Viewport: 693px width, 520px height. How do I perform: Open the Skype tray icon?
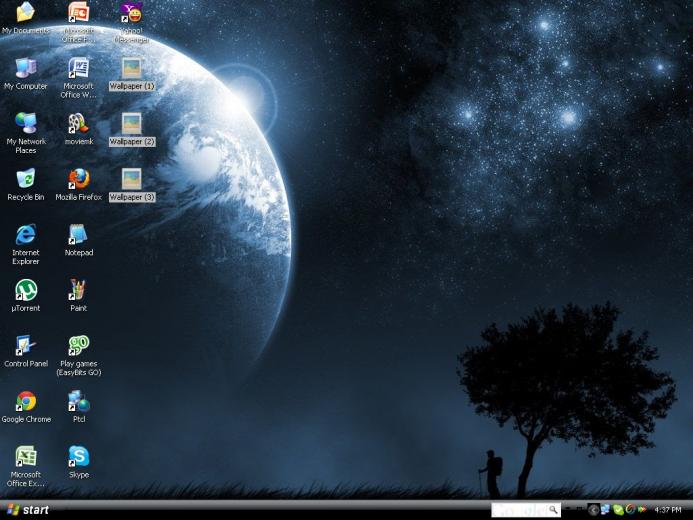(x=618, y=510)
